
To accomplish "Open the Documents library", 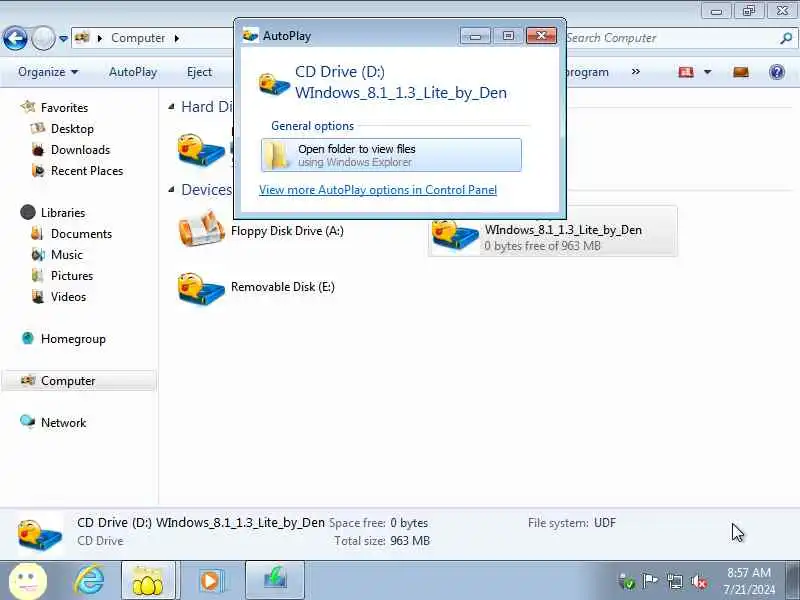I will click(x=81, y=233).
